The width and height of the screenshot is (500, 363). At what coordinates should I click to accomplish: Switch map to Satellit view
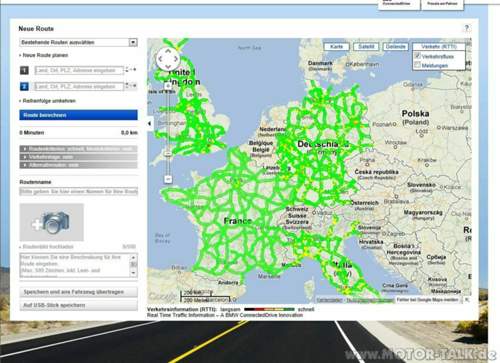pos(366,47)
